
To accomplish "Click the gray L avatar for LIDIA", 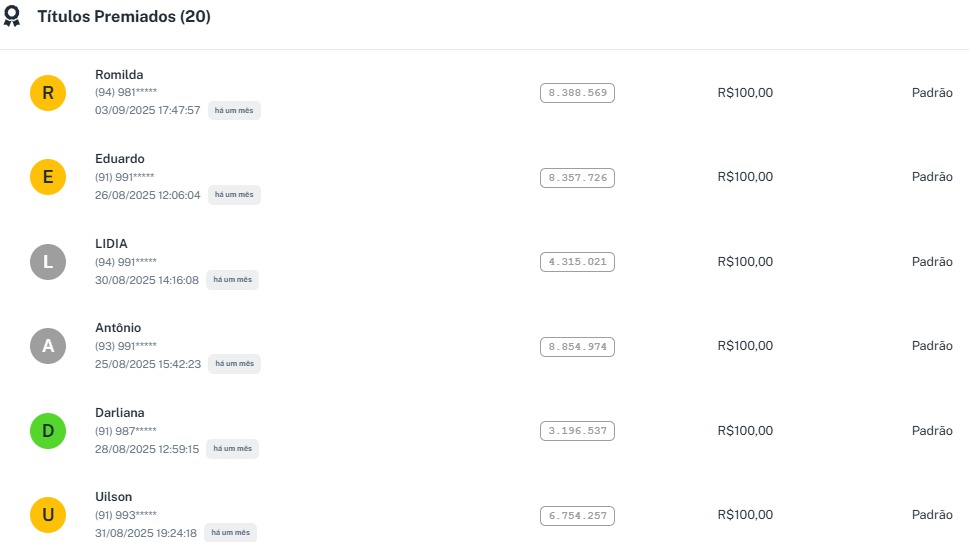I will coord(48,262).
